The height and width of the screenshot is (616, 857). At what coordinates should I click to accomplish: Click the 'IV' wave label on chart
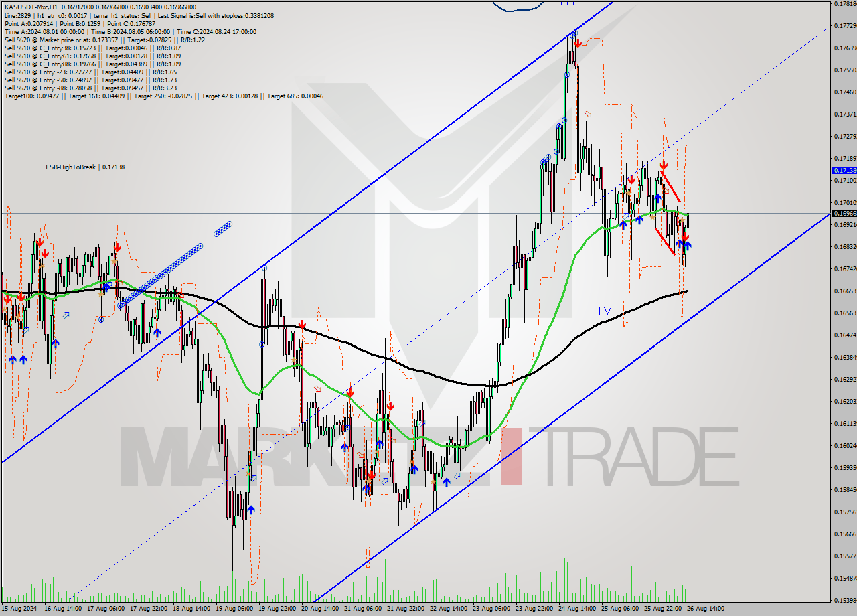(605, 310)
